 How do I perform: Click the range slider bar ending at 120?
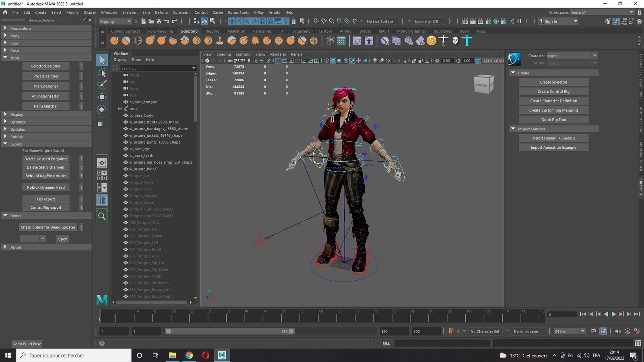(230, 331)
